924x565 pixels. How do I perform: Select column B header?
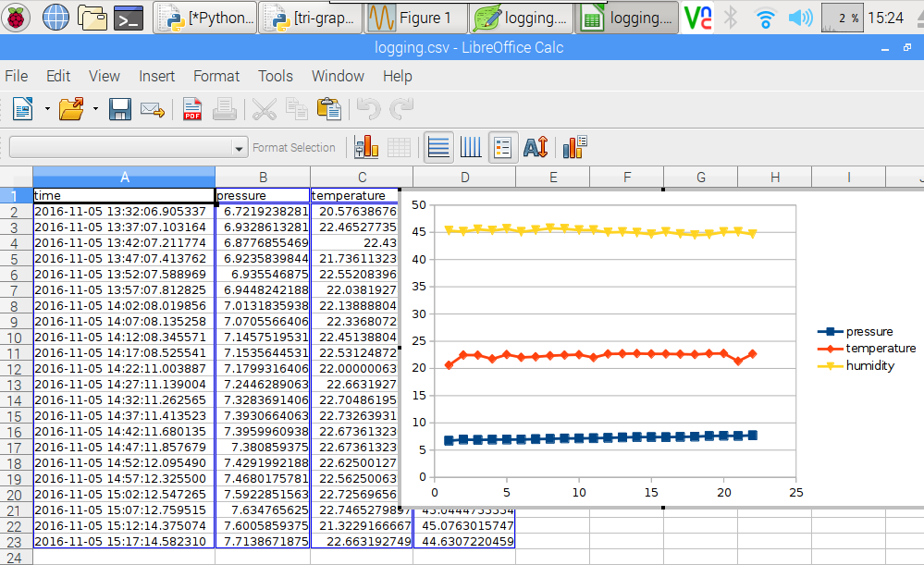point(263,178)
